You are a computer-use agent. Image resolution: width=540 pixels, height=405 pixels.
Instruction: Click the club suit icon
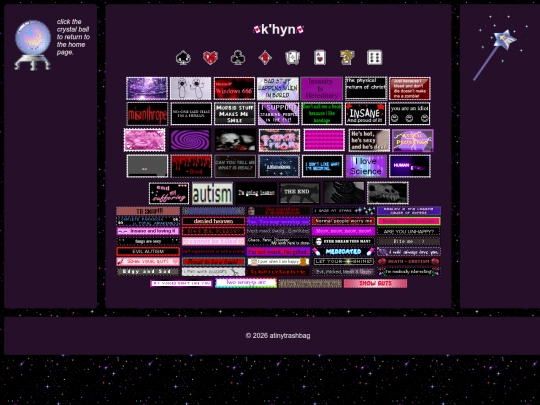point(238,58)
